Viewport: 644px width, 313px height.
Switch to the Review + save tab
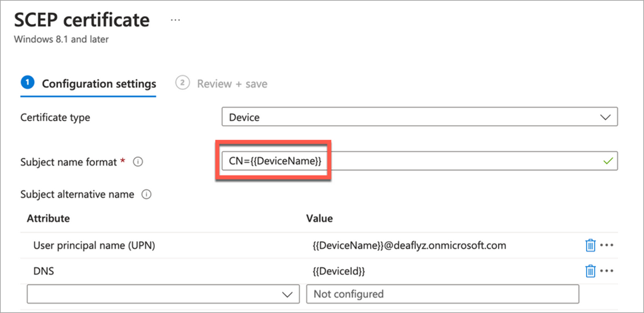tap(232, 84)
